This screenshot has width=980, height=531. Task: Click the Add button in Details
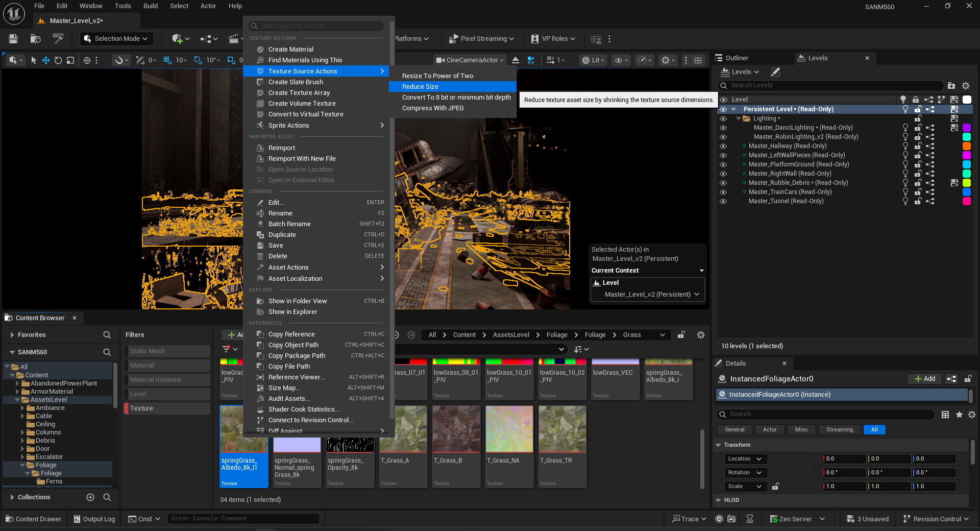924,379
